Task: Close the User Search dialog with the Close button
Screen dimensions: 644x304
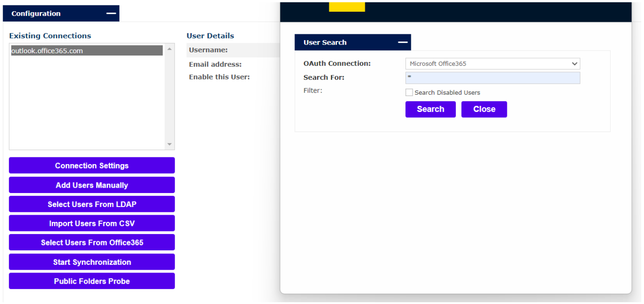Action: [x=484, y=109]
